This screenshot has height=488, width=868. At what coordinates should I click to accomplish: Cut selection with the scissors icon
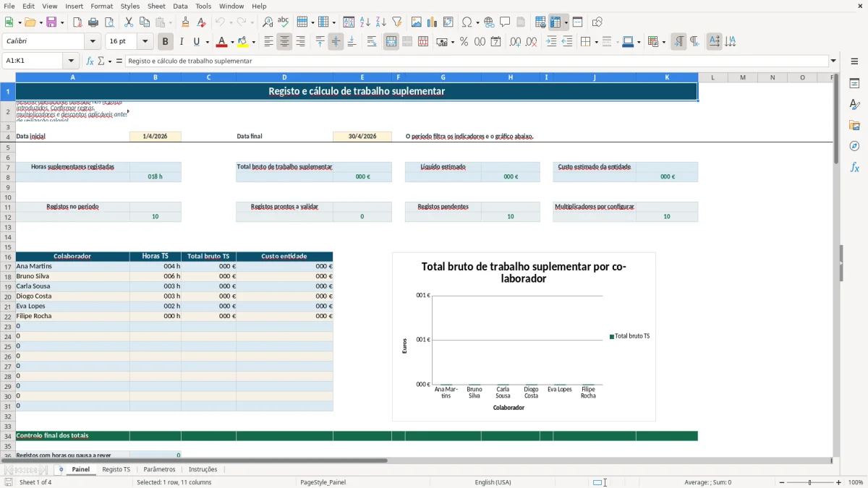pyautogui.click(x=129, y=22)
